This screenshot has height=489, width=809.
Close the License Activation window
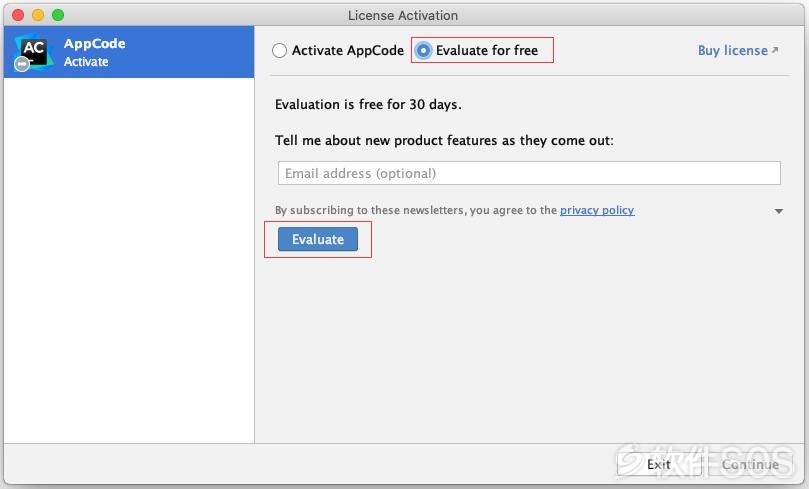click(18, 15)
